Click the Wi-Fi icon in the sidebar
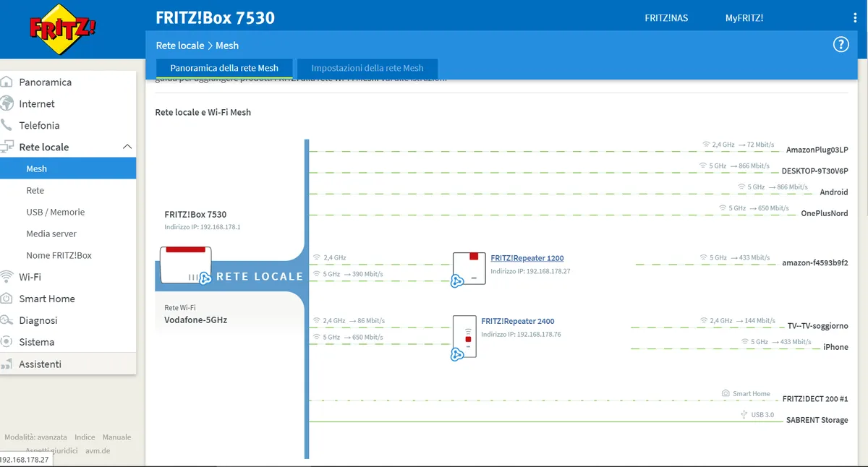This screenshot has width=868, height=467. click(x=7, y=277)
